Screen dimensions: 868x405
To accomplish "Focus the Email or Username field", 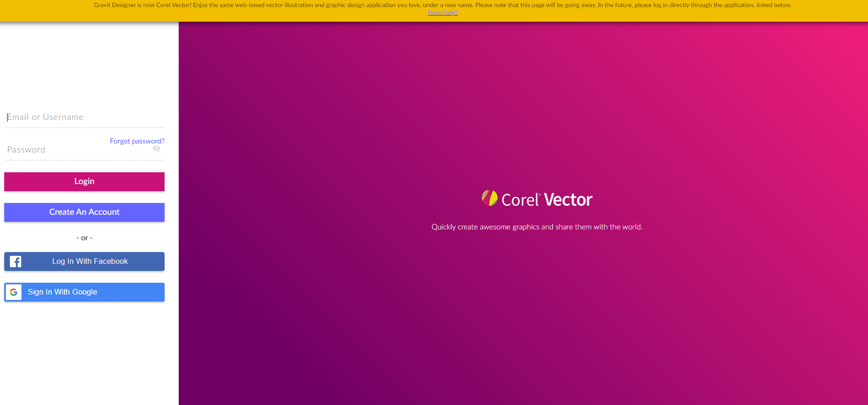I will (84, 117).
